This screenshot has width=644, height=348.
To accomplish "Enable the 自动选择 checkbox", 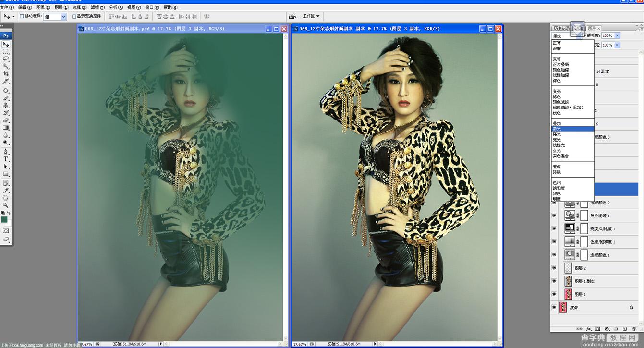I will [x=22, y=16].
